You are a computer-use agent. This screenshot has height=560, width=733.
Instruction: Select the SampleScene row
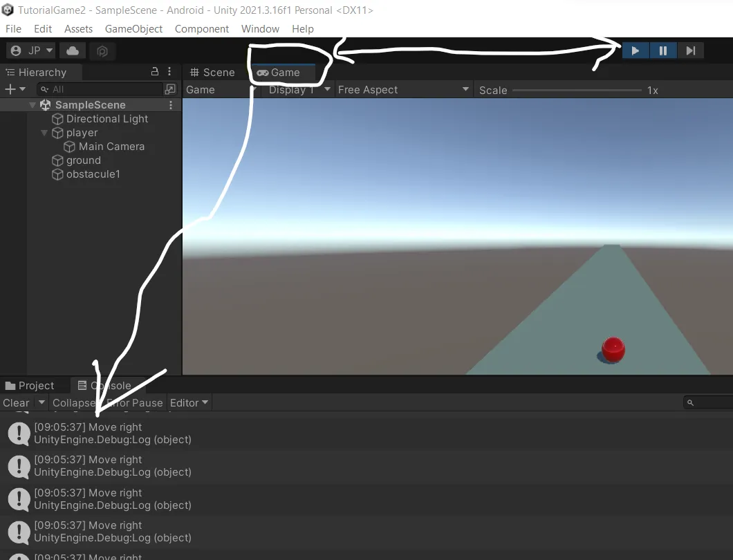pos(91,105)
